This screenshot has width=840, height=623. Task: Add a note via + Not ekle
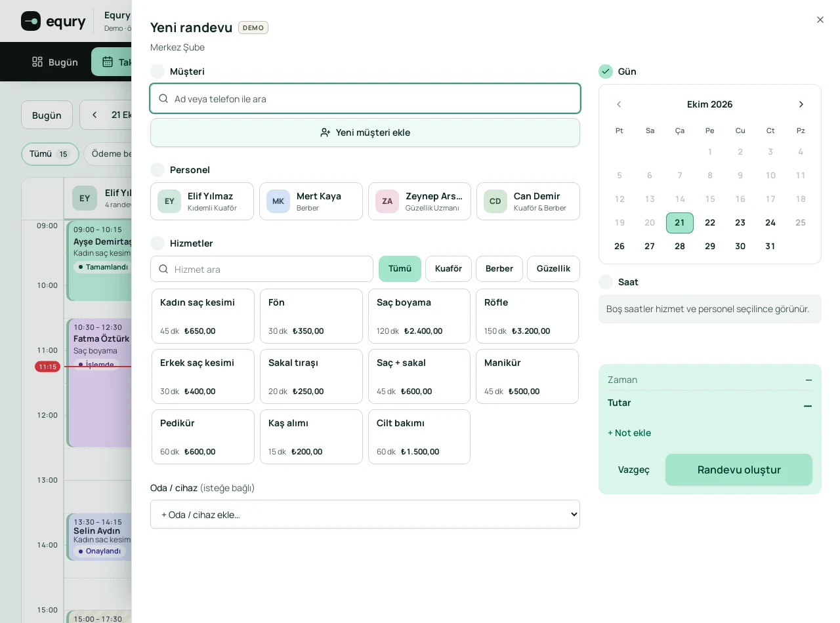click(x=629, y=433)
